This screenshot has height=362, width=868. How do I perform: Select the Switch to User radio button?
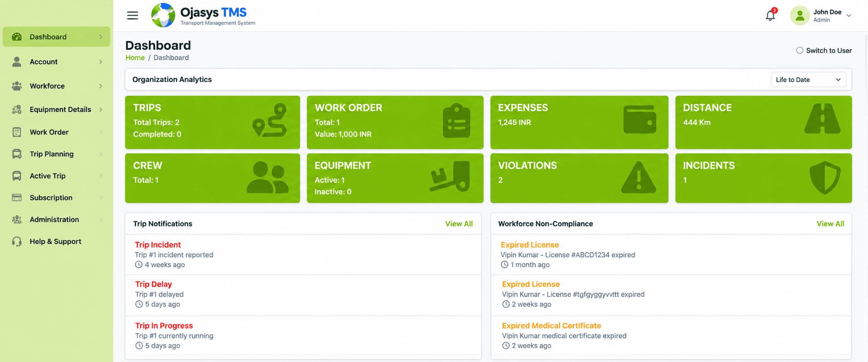pos(800,51)
